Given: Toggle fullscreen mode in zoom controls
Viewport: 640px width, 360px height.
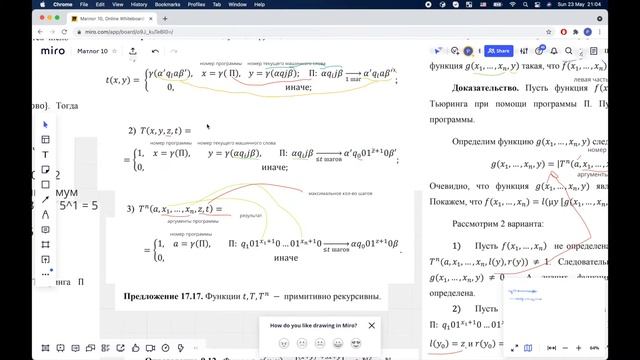Looking at the screenshot, I should coord(515,348).
